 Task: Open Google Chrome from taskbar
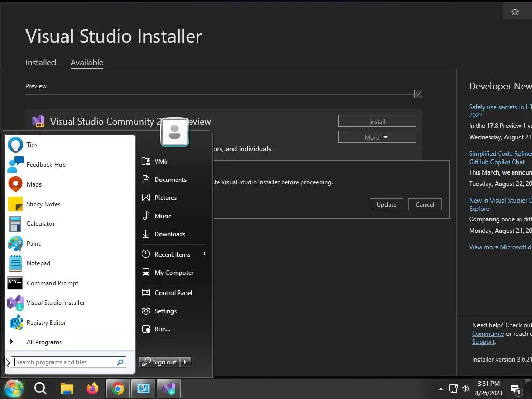click(x=118, y=389)
